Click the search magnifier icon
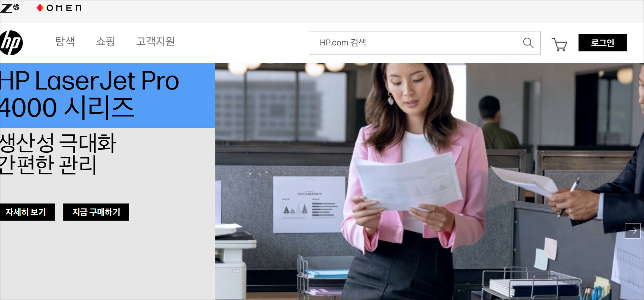The height and width of the screenshot is (300, 644). coord(528,43)
